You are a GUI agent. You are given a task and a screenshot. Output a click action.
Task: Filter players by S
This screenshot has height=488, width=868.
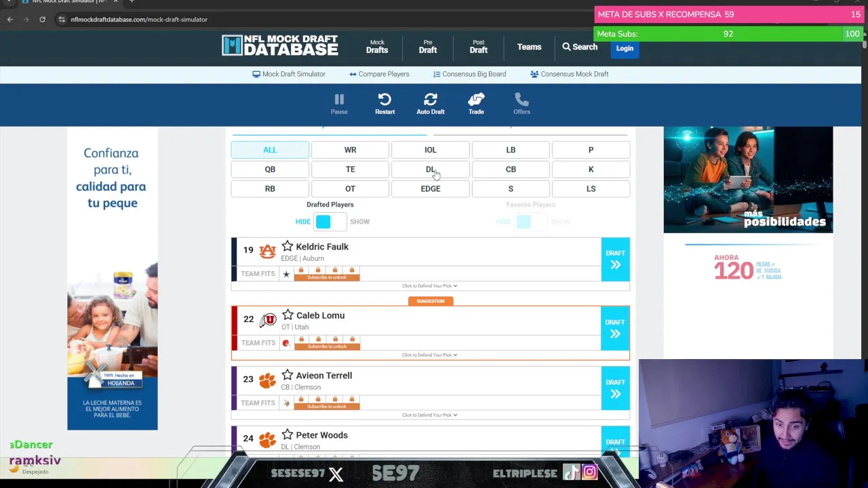(511, 188)
